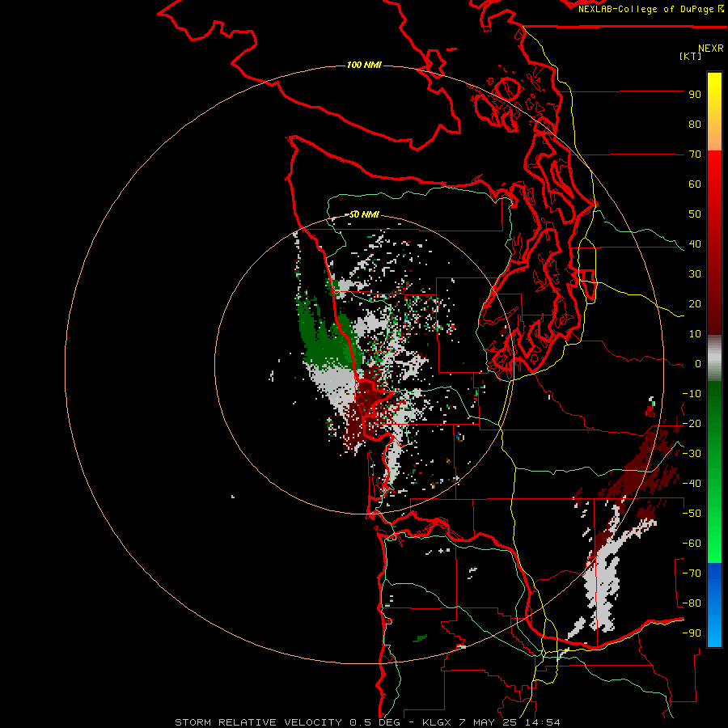
Task: Click the 40 value on the velocity scale
Action: [695, 244]
